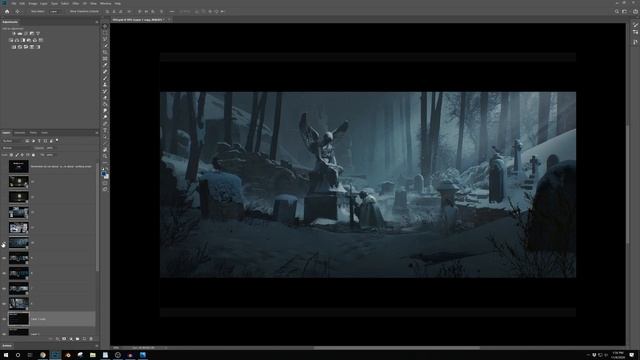Image resolution: width=640 pixels, height=360 pixels.
Task: Add an Invert adjustment
Action: pos(13,47)
